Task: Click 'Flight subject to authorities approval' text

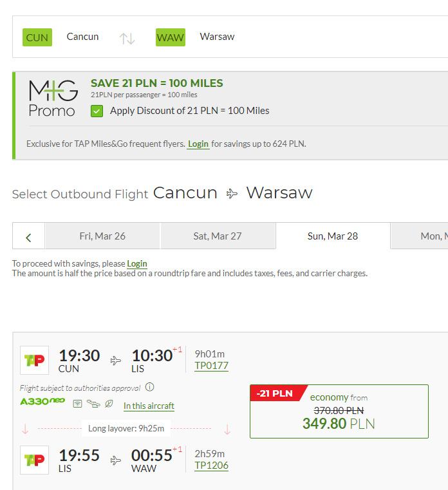Action: click(80, 388)
